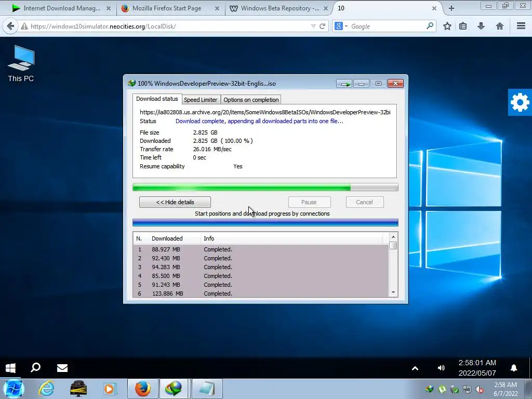Go back with the Firefox back arrow

10,26
